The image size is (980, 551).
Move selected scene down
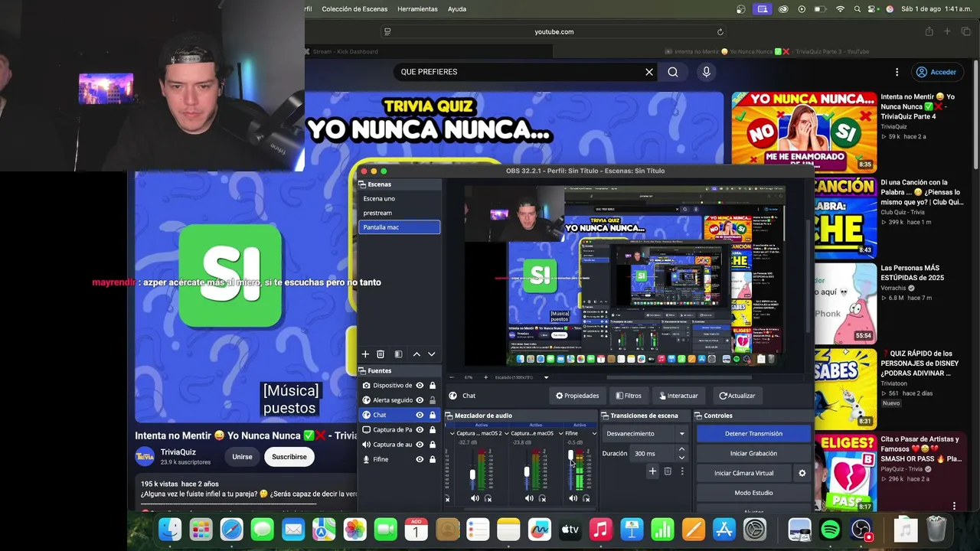coord(432,354)
